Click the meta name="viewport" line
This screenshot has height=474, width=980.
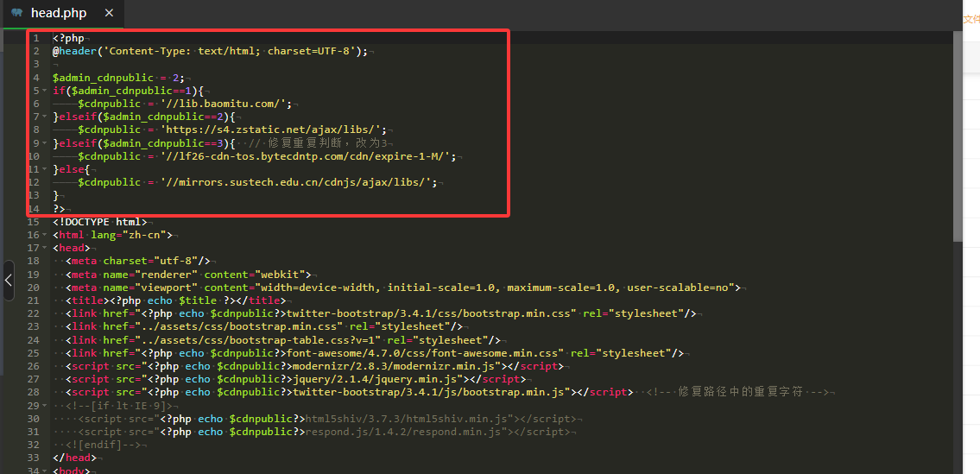click(x=403, y=288)
